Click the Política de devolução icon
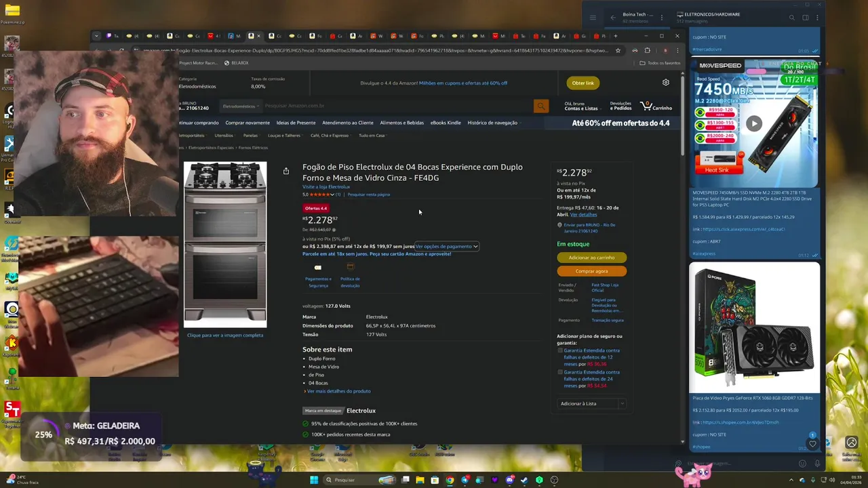Viewport: 868px width, 488px height. [350, 267]
